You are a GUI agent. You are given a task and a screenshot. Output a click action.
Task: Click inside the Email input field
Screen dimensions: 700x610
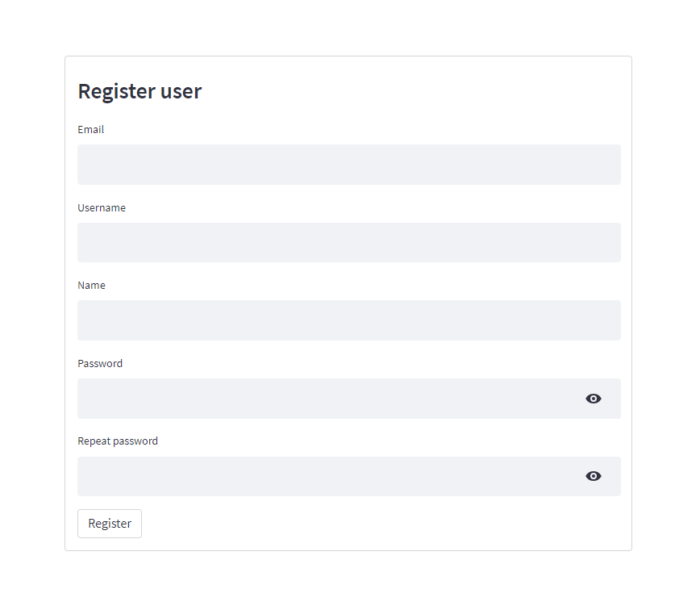pos(348,165)
